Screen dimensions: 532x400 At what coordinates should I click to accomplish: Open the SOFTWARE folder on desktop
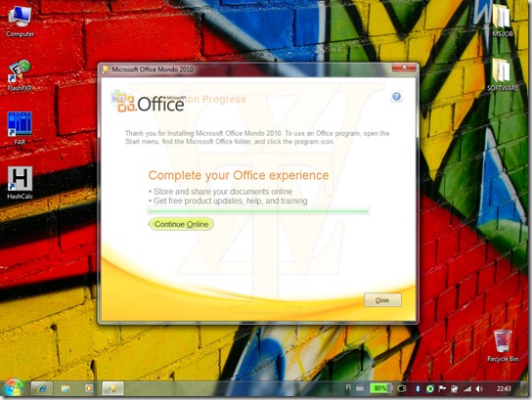coord(503,74)
